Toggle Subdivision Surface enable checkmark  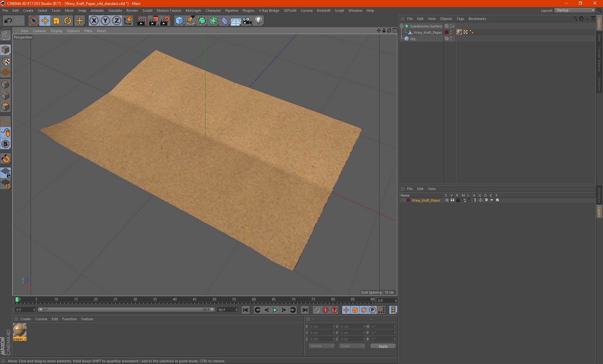point(454,26)
